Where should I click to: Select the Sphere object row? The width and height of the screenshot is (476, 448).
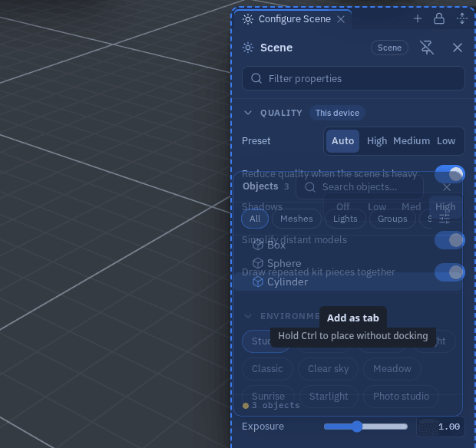coord(348,263)
